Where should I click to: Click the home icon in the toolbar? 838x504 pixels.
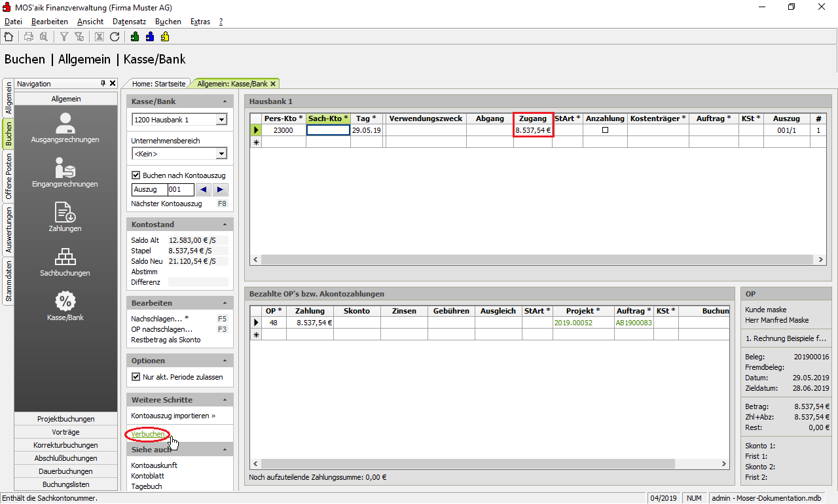coord(9,37)
